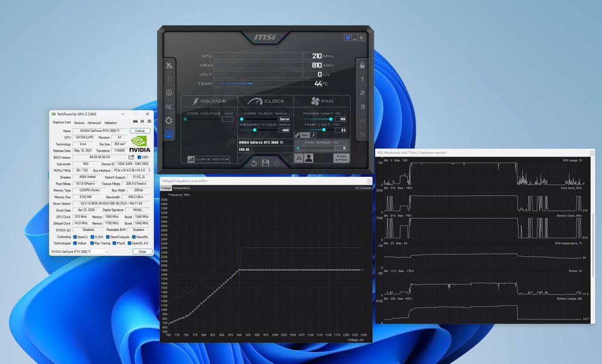Toggle the auto fan 'A' button in Afterburner
602x364 pixels.
click(x=299, y=158)
